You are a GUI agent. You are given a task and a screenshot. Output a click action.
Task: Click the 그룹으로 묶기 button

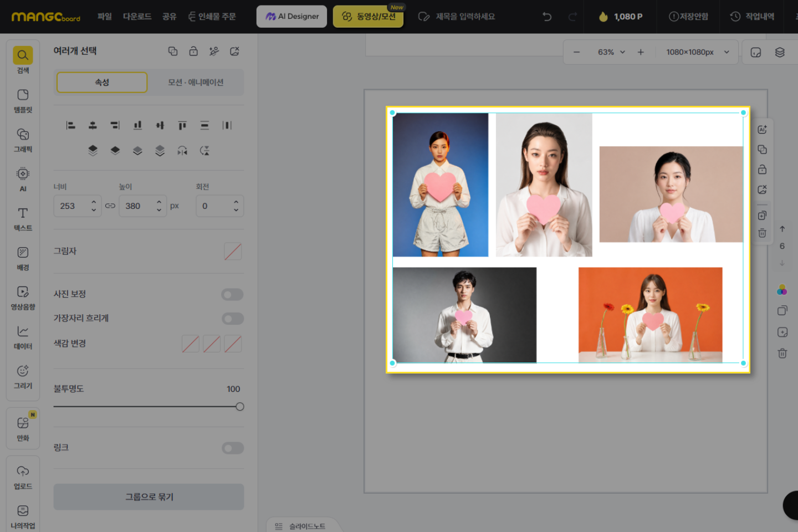click(149, 497)
